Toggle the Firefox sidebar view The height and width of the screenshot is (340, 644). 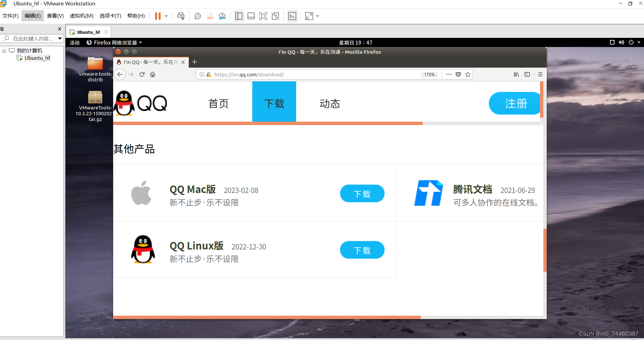(527, 74)
